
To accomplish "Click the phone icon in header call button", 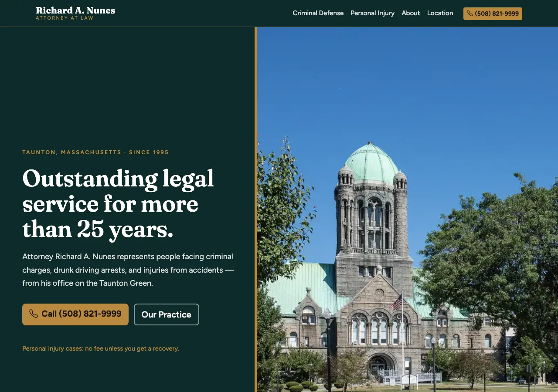I will [470, 14].
